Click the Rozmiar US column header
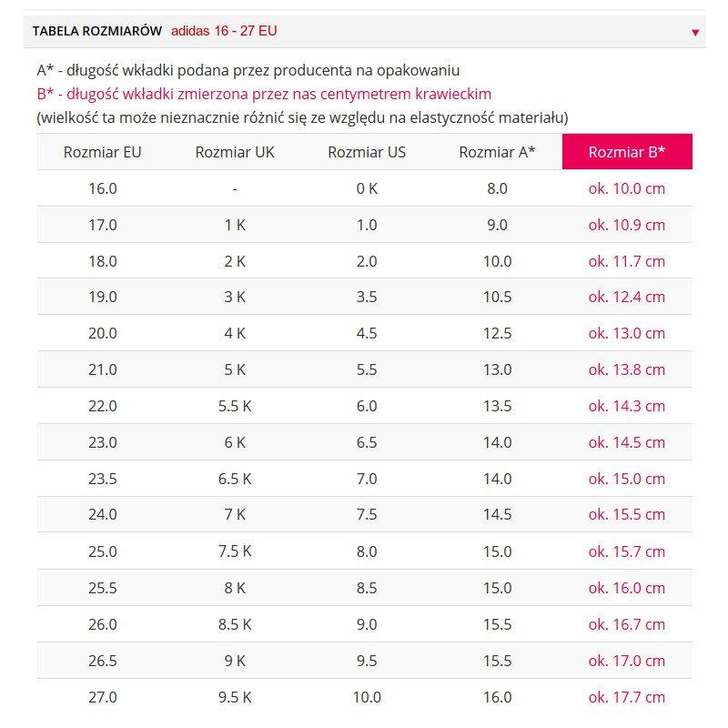Viewport: 728px width, 728px height. (x=367, y=151)
